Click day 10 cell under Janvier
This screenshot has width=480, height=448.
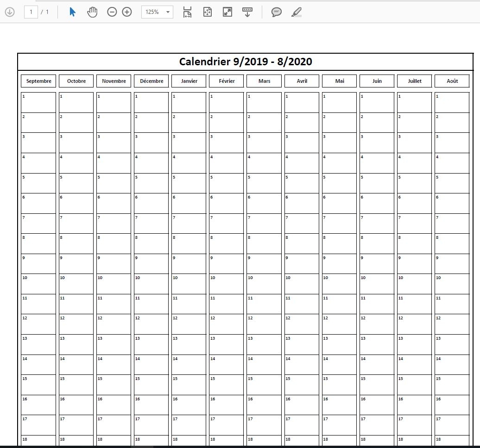coord(189,284)
